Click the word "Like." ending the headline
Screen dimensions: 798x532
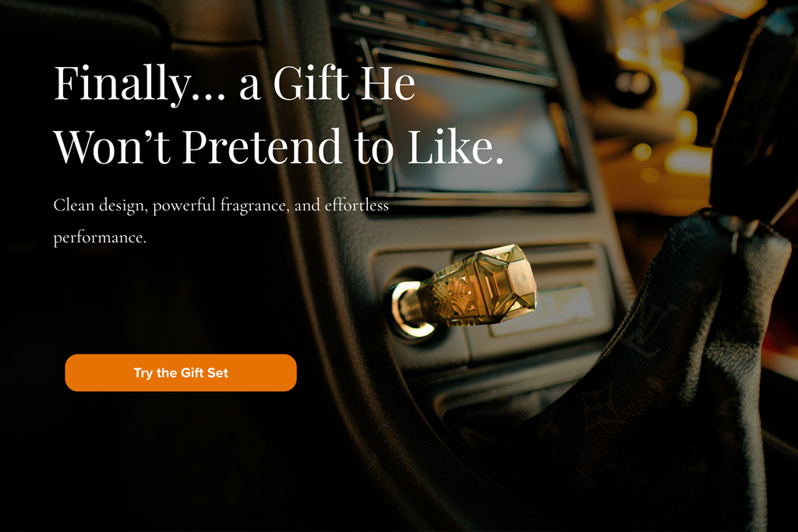[456, 146]
